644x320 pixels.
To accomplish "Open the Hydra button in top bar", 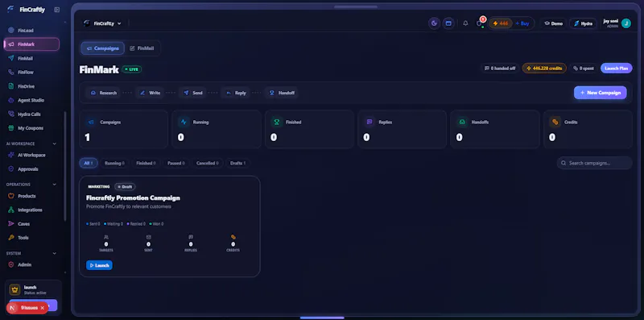I will tap(583, 23).
